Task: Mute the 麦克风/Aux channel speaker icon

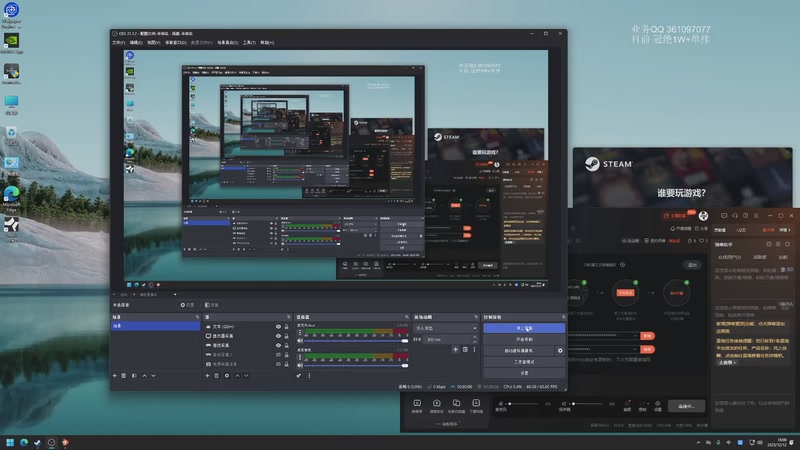Action: (300, 340)
